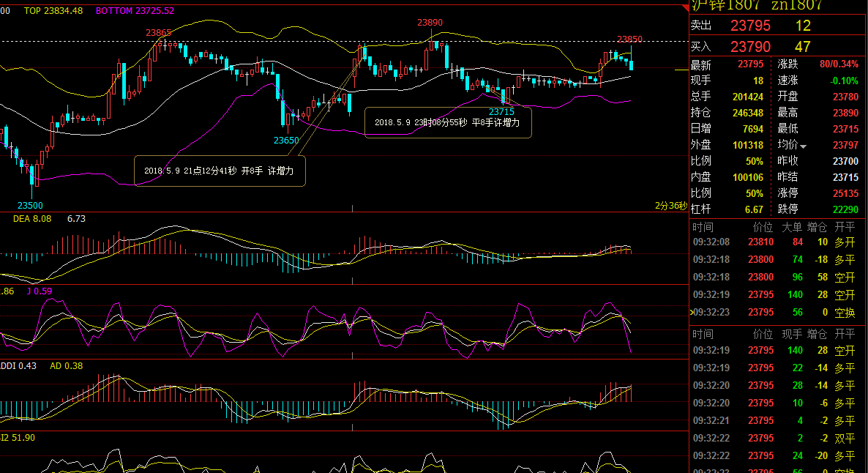Click the DEA 8.08 MACD label

pyautogui.click(x=32, y=218)
